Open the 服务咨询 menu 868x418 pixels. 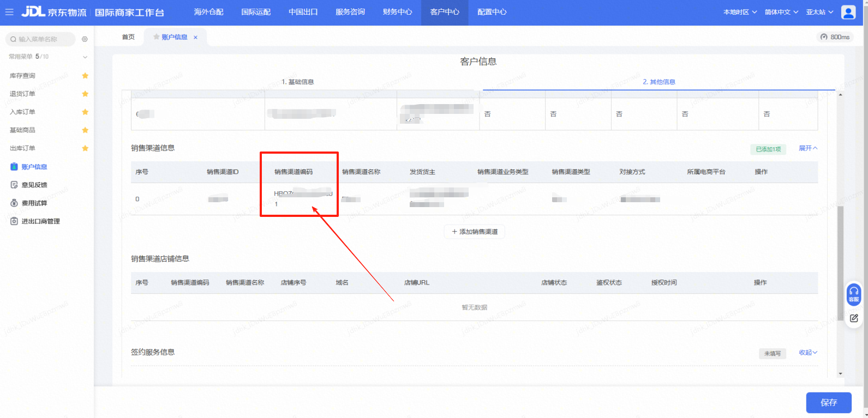point(350,12)
